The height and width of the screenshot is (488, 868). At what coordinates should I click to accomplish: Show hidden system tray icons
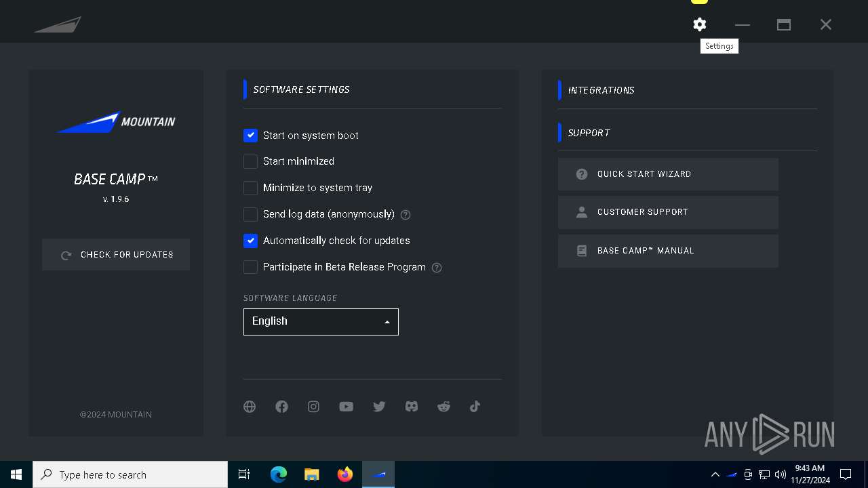715,474
